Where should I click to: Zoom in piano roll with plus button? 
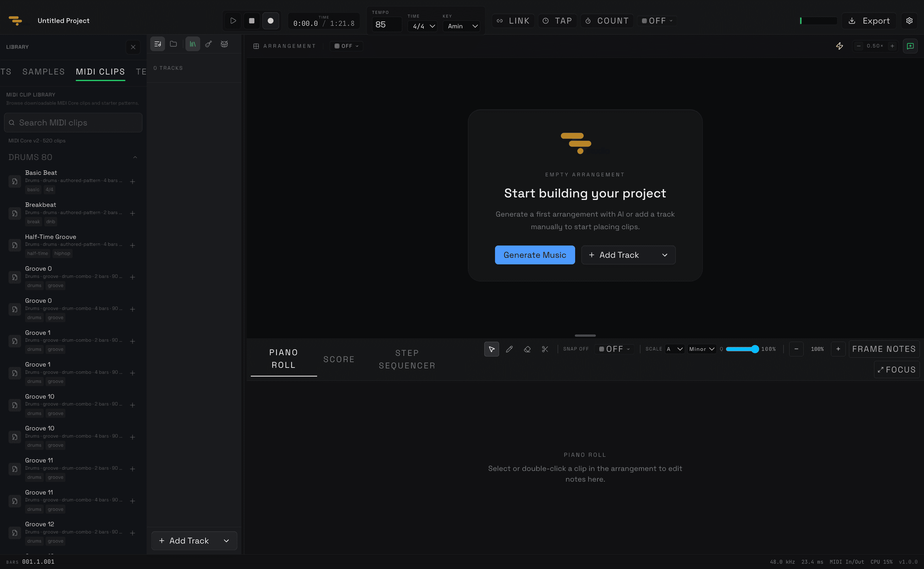pyautogui.click(x=838, y=349)
